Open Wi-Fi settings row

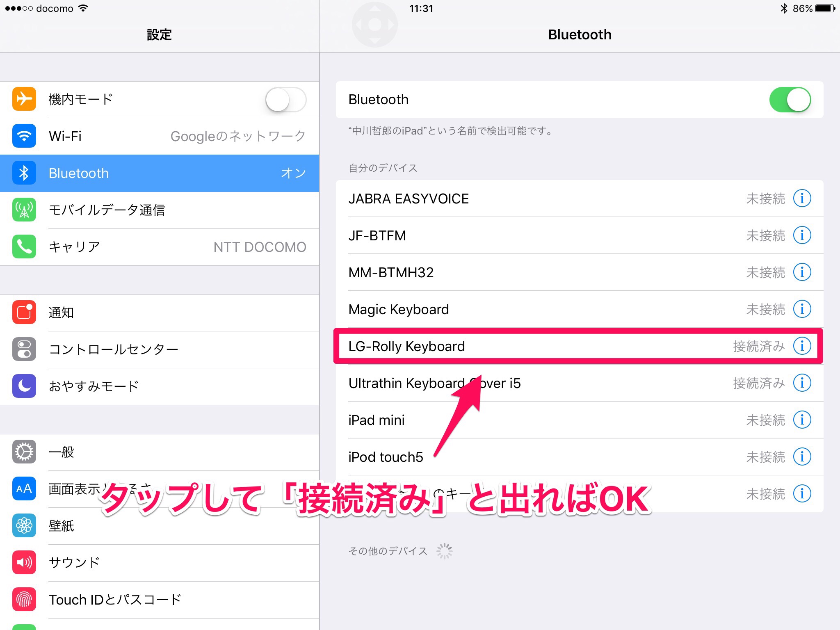160,136
